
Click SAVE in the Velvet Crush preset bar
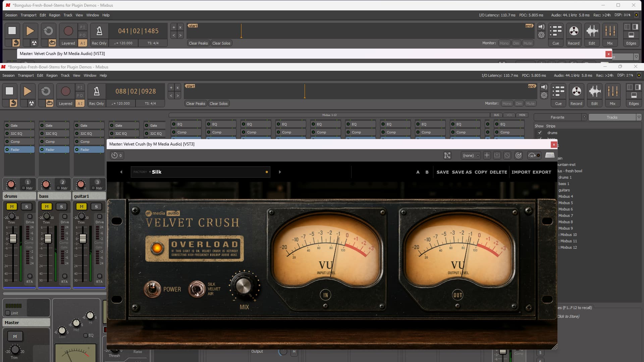tap(442, 172)
